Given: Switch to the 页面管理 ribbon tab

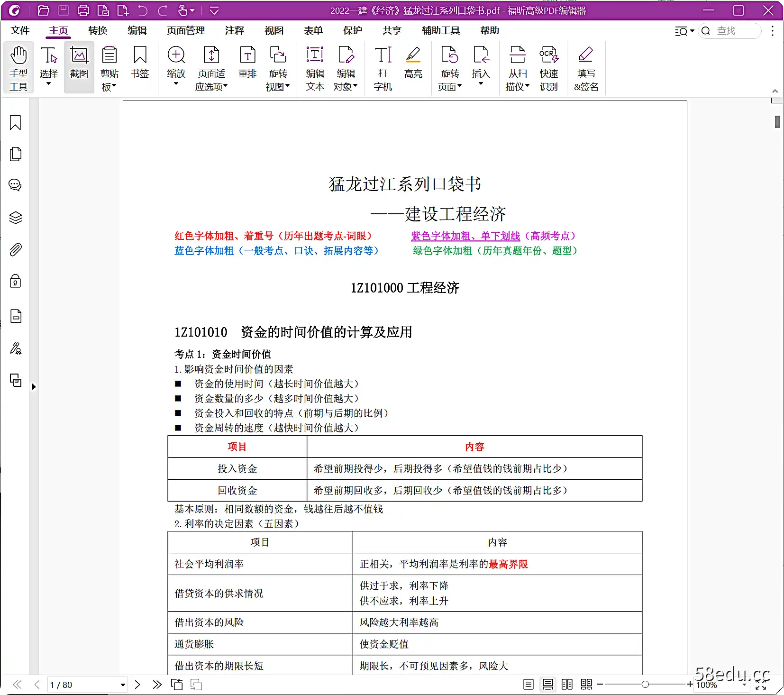Looking at the screenshot, I should click(185, 30).
